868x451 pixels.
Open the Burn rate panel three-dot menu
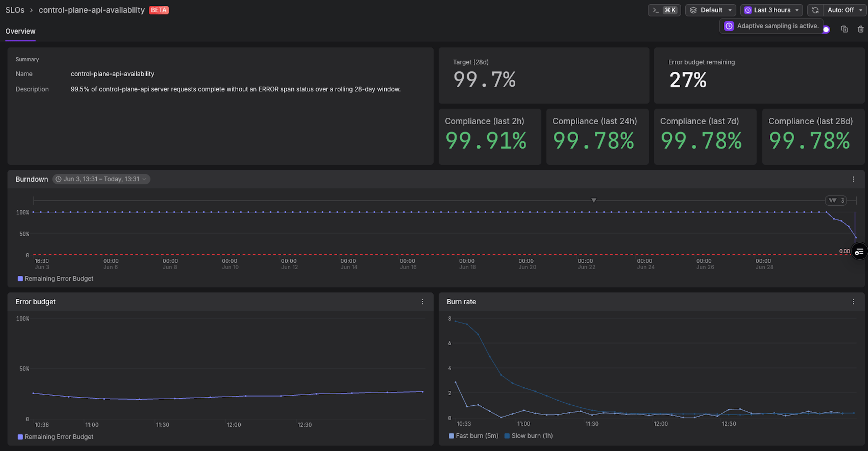(853, 302)
